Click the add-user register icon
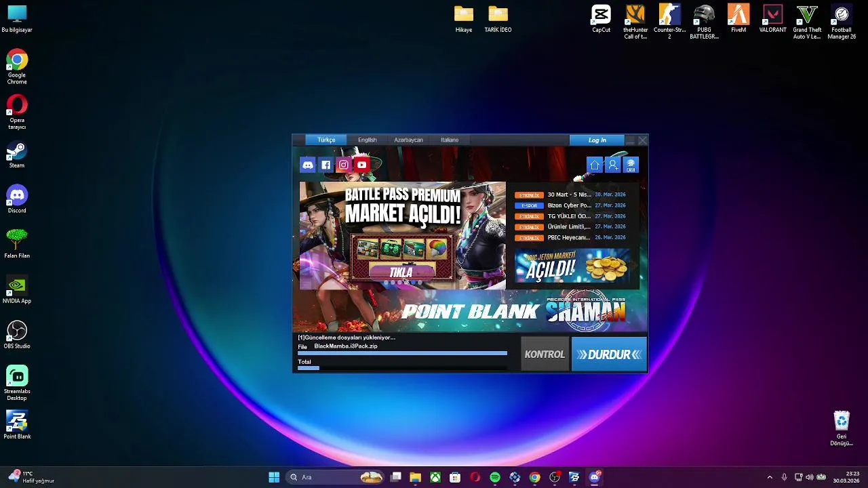This screenshot has height=488, width=868. point(613,165)
